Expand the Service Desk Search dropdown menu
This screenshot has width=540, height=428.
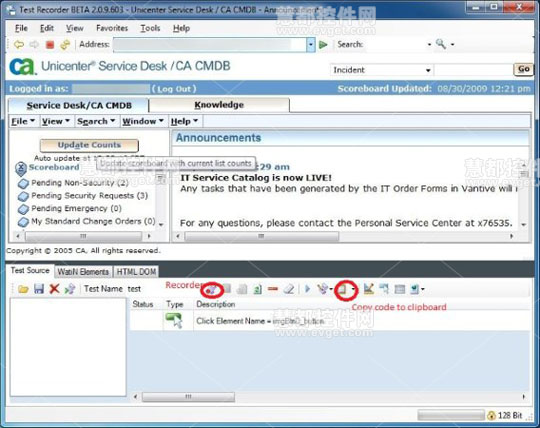click(x=96, y=121)
